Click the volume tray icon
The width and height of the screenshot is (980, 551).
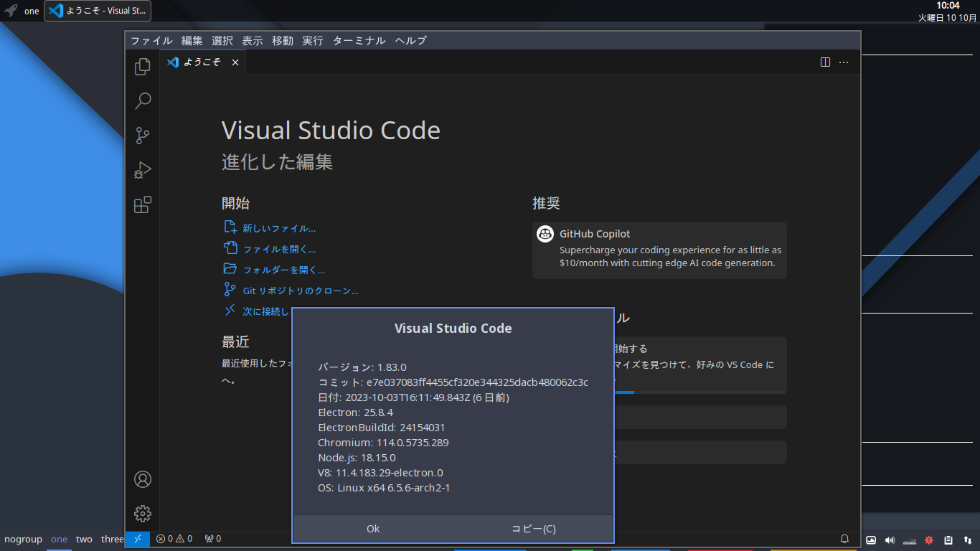890,540
